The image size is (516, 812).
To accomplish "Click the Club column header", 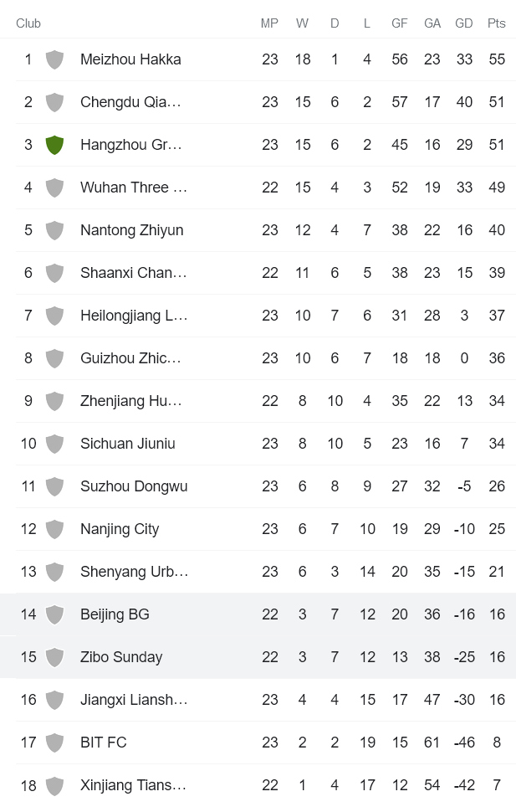I will [28, 23].
